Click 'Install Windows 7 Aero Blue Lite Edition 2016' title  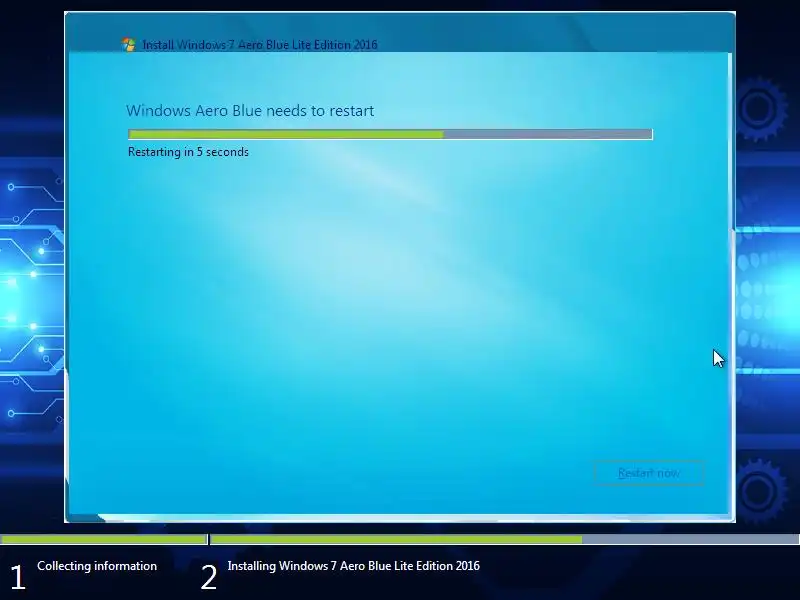(x=260, y=45)
